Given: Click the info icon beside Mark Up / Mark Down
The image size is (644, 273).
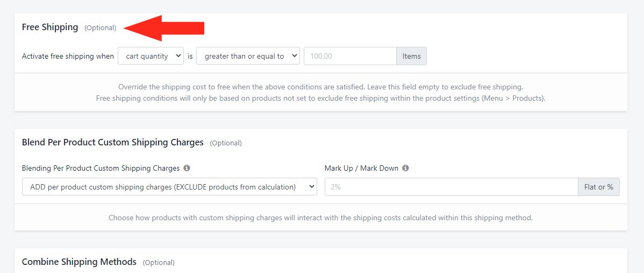Looking at the screenshot, I should [405, 168].
